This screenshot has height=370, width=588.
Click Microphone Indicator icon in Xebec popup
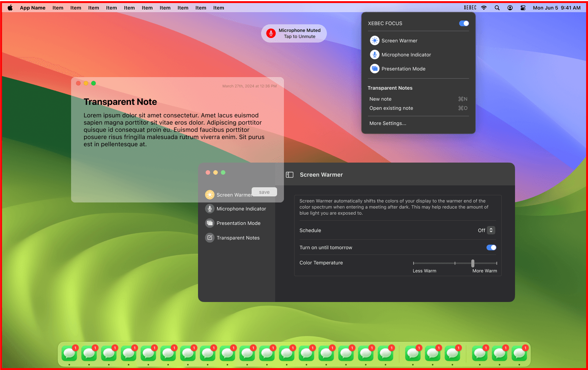click(x=375, y=55)
